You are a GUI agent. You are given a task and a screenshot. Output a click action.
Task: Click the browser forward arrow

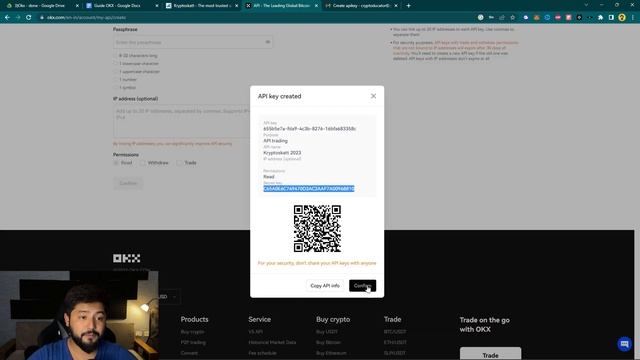point(18,18)
